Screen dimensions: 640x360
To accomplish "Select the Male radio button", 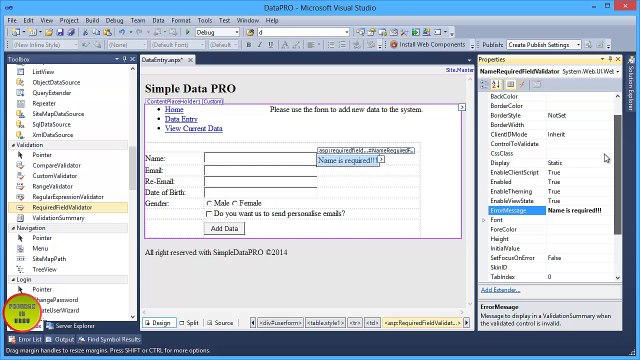I will coord(209,203).
